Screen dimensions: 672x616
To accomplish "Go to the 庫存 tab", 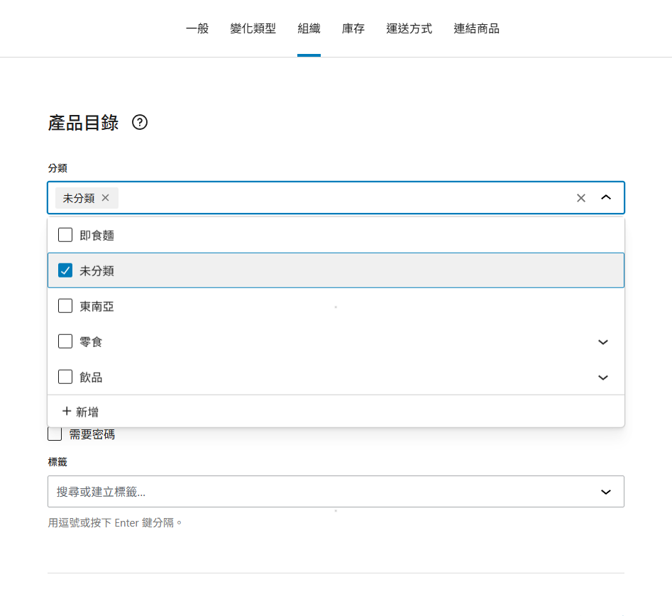I will [353, 29].
